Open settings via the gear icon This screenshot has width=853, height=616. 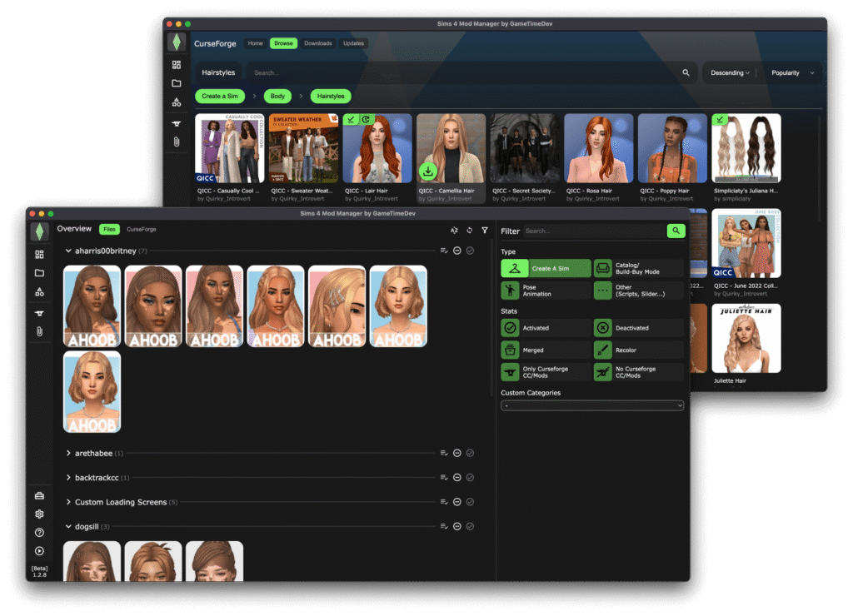coord(39,514)
